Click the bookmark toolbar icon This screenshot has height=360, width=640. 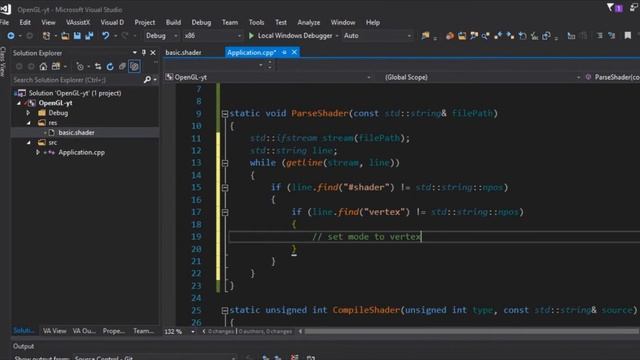[x=628, y=36]
